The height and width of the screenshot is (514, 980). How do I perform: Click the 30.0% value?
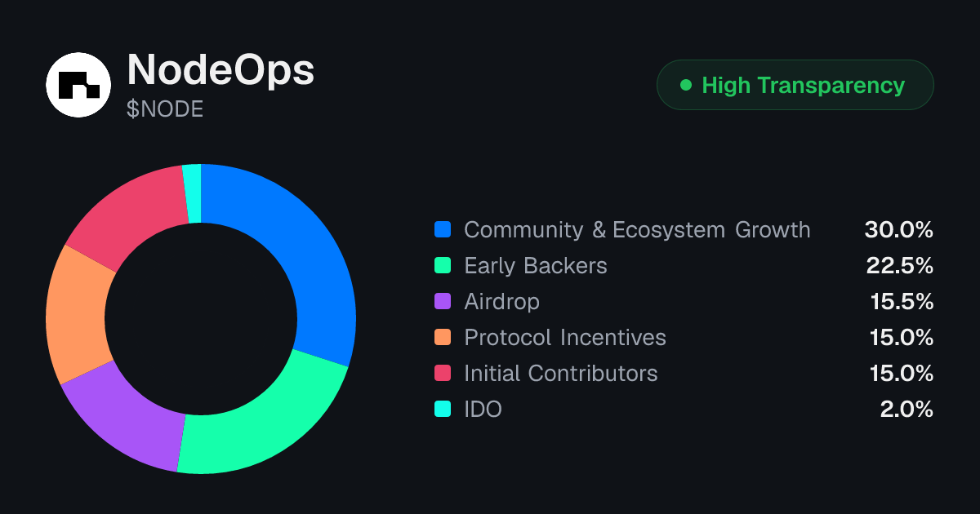pyautogui.click(x=898, y=230)
